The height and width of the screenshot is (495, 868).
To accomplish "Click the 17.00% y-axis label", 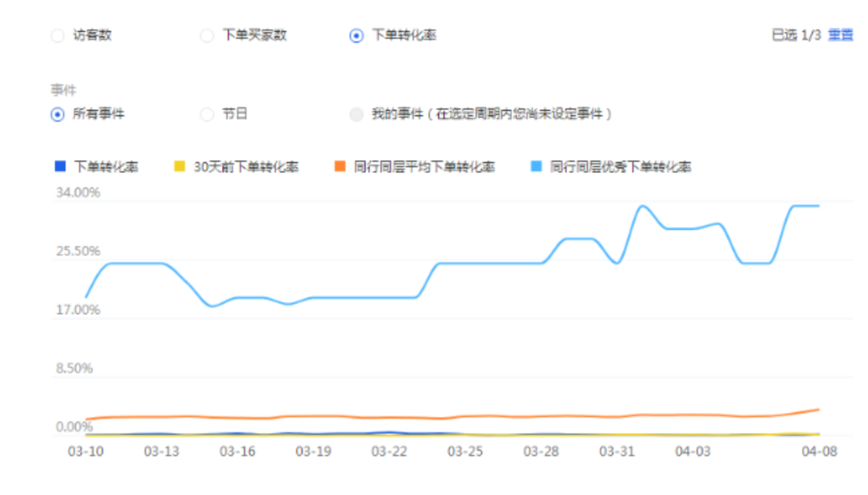I will (x=78, y=310).
